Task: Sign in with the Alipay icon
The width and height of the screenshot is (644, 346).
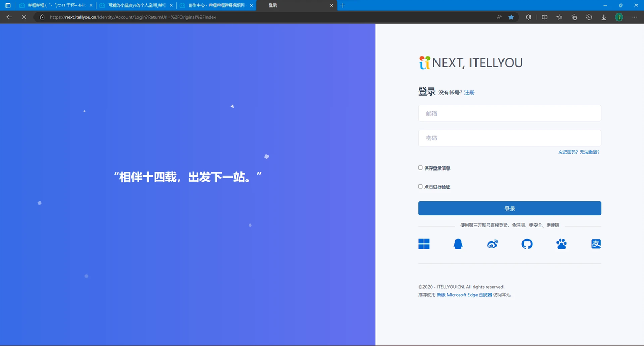Action: [x=596, y=244]
